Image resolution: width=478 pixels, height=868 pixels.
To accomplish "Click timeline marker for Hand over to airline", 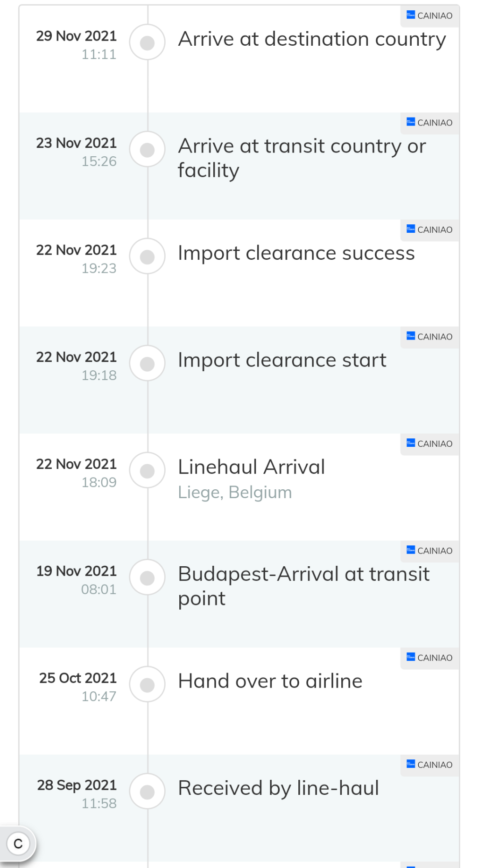I will click(x=148, y=685).
